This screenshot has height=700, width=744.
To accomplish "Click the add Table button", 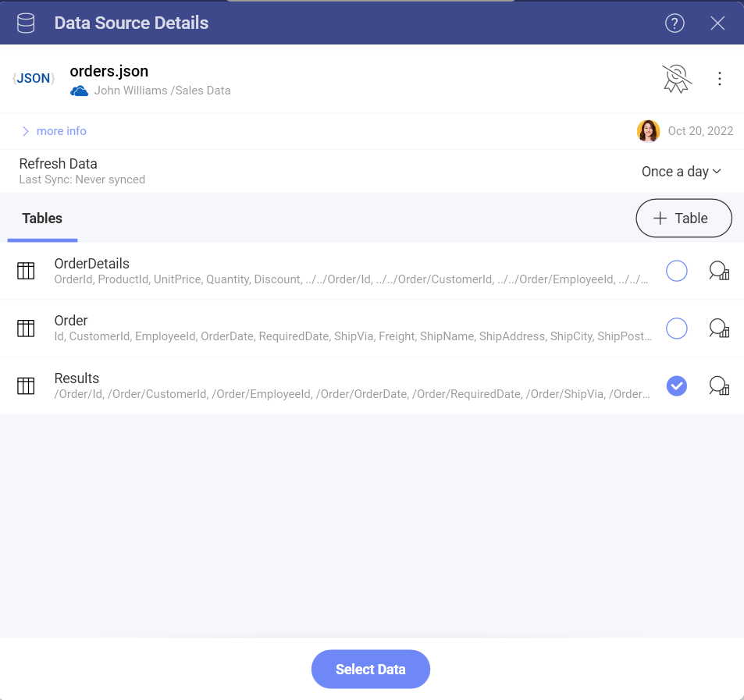I will [683, 219].
